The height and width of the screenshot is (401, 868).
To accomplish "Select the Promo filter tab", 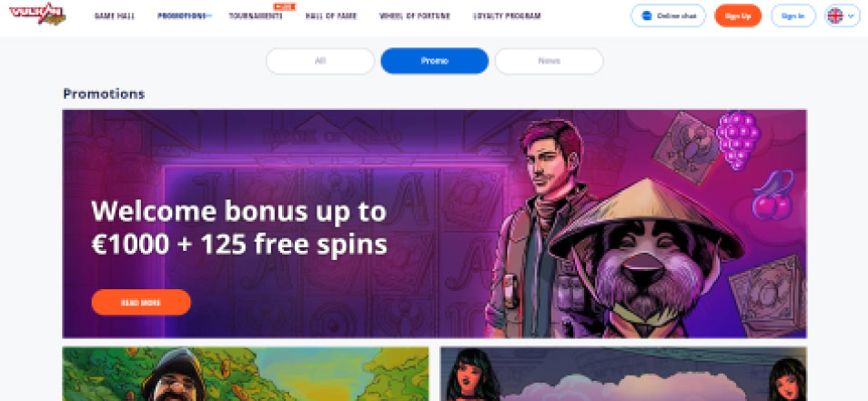I will tap(435, 61).
